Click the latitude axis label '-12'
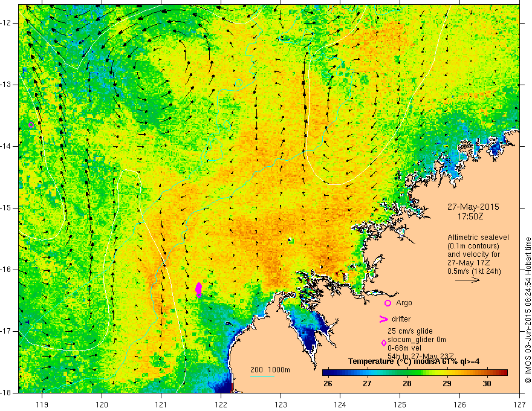 [7, 23]
